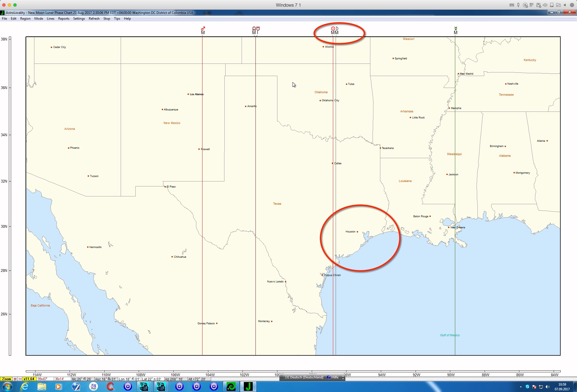
Task: Click the green J AstroLocality taskbar icon
Action: 248,386
